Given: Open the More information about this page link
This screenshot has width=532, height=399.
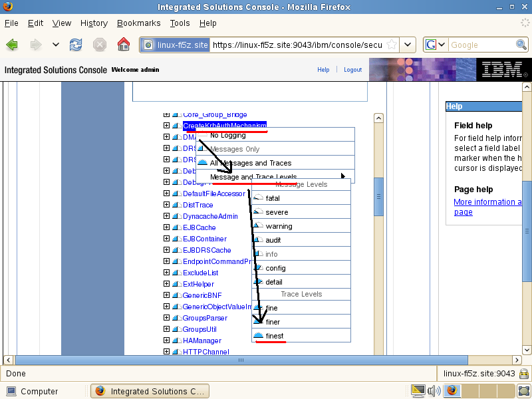Looking at the screenshot, I should coord(487,207).
